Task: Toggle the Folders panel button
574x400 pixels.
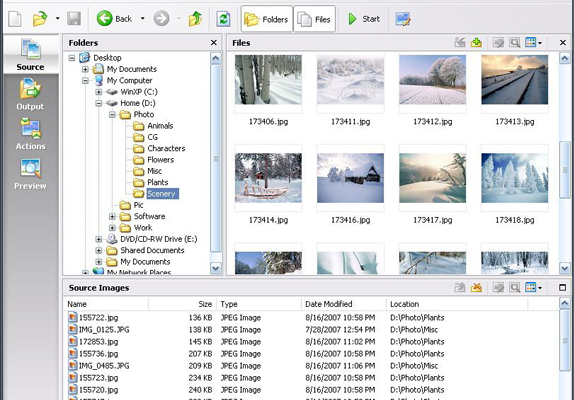Action: [x=267, y=19]
